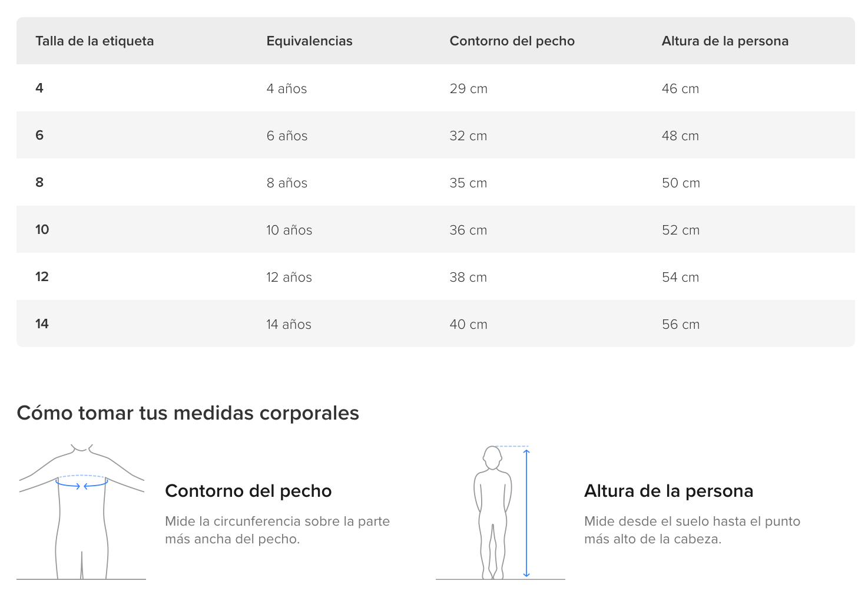The width and height of the screenshot is (868, 607).
Task: Select size 12 row label
Action: [x=42, y=277]
